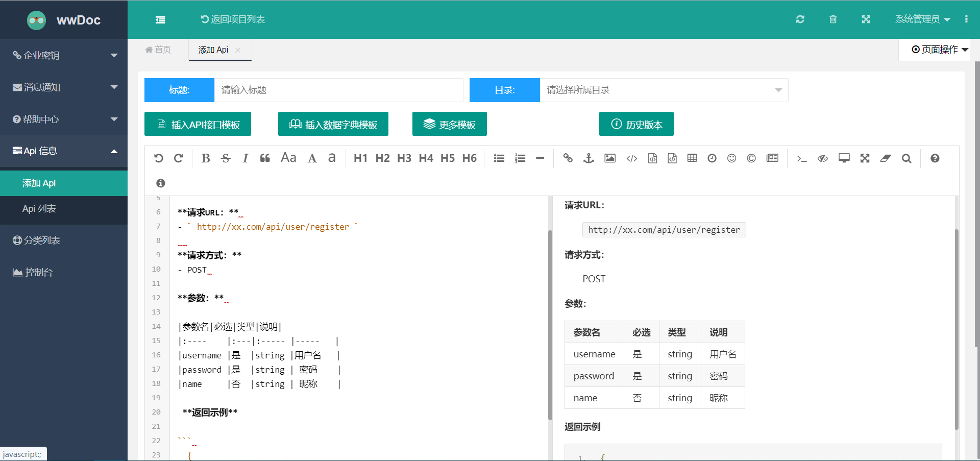The image size is (980, 461).
Task: Insert an image via picture icon
Action: [610, 158]
